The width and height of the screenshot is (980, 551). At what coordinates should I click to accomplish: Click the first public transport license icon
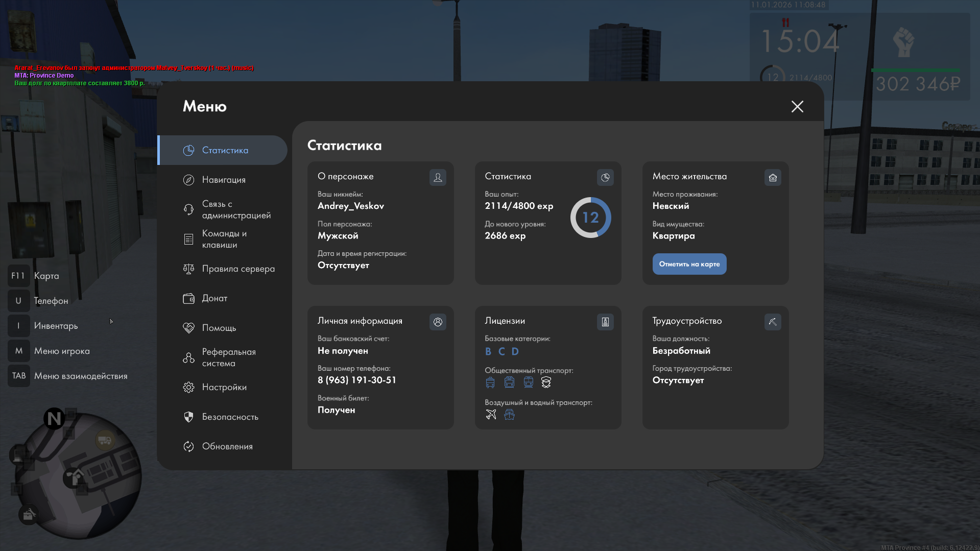[x=490, y=382]
